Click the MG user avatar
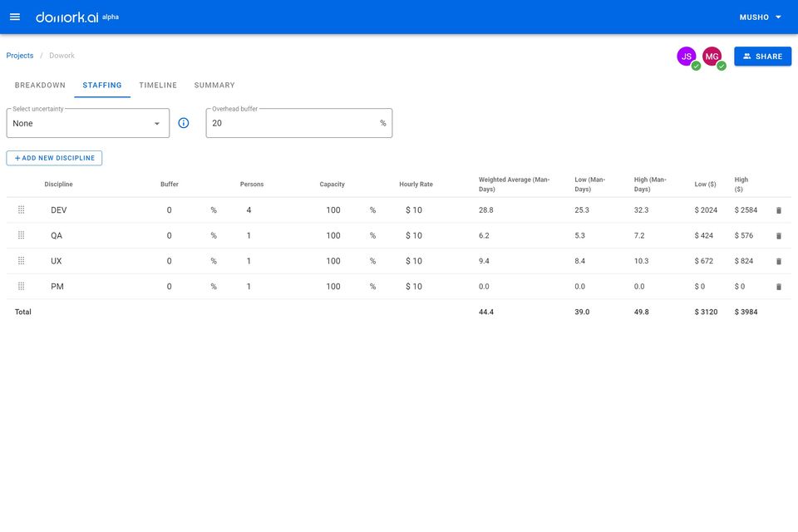This screenshot has height=532, width=798. click(712, 57)
